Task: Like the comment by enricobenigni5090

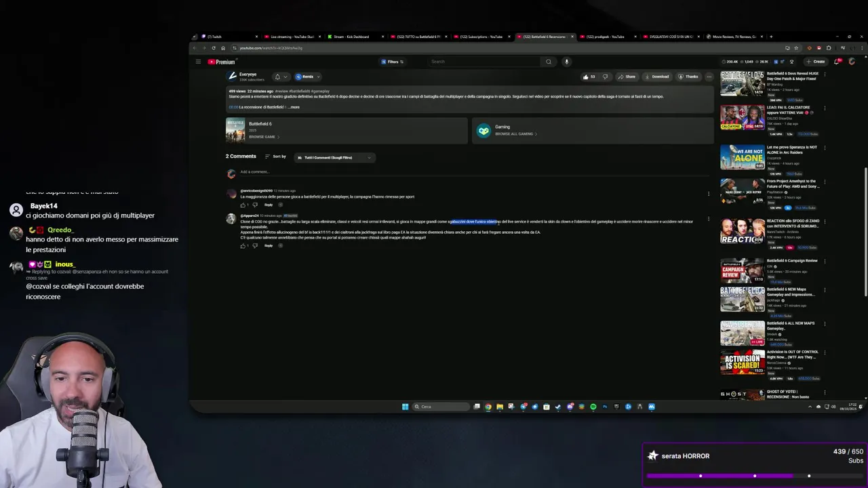Action: (x=243, y=205)
